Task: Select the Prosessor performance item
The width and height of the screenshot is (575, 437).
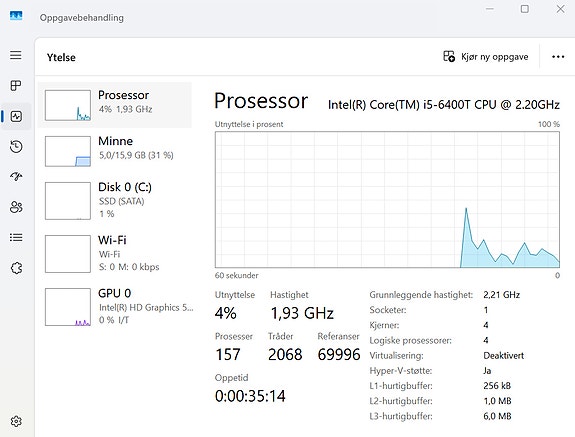Action: pyautogui.click(x=115, y=105)
